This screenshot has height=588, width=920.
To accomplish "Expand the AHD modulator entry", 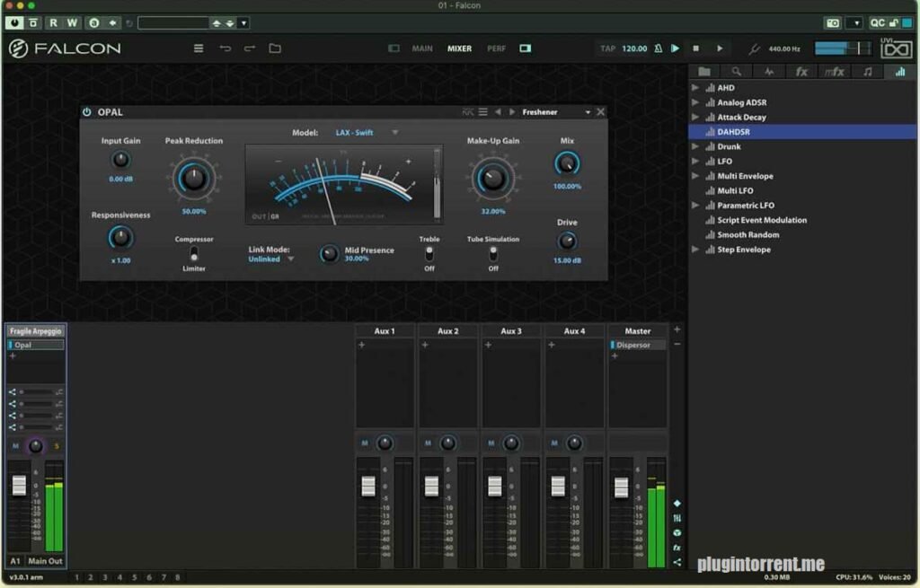I will [x=695, y=87].
